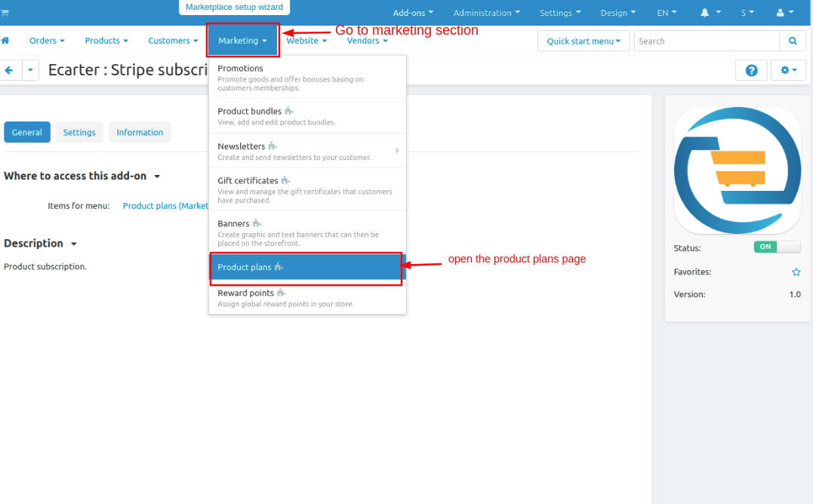Open the Customers menu
The height and width of the screenshot is (504, 813).
pyautogui.click(x=173, y=41)
